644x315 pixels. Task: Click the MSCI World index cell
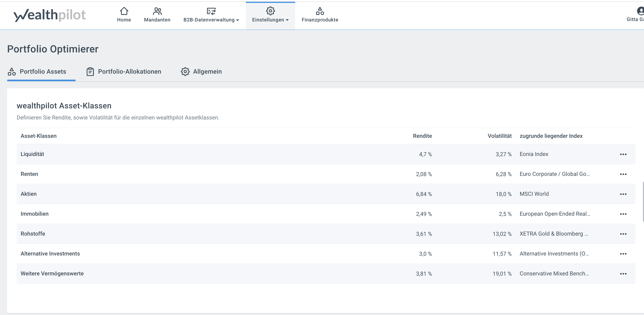coord(534,194)
